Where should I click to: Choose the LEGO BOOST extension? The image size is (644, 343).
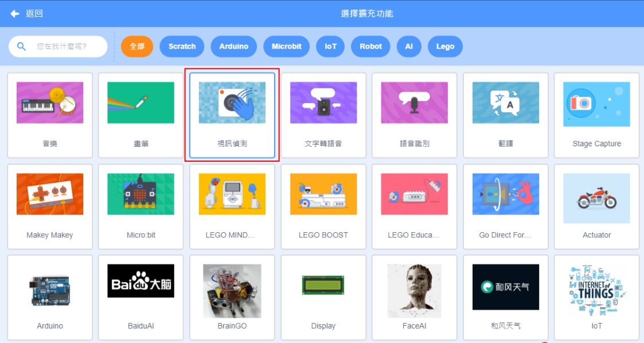[x=323, y=206]
